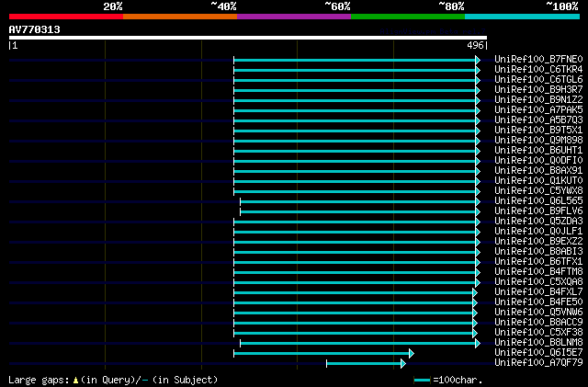588x387 pixels.
Task: Click the UniRef100_B4FTM8 entry
Action: pos(538,272)
